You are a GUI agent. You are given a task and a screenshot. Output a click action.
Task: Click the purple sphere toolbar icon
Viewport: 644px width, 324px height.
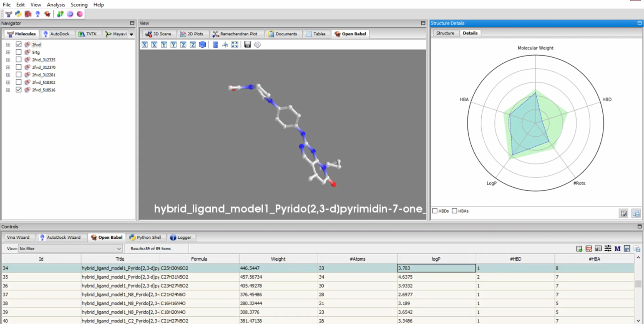point(70,14)
